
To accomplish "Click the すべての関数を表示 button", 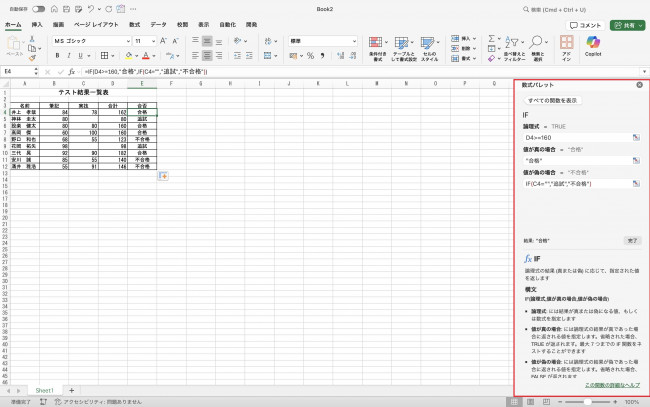I will coord(551,100).
